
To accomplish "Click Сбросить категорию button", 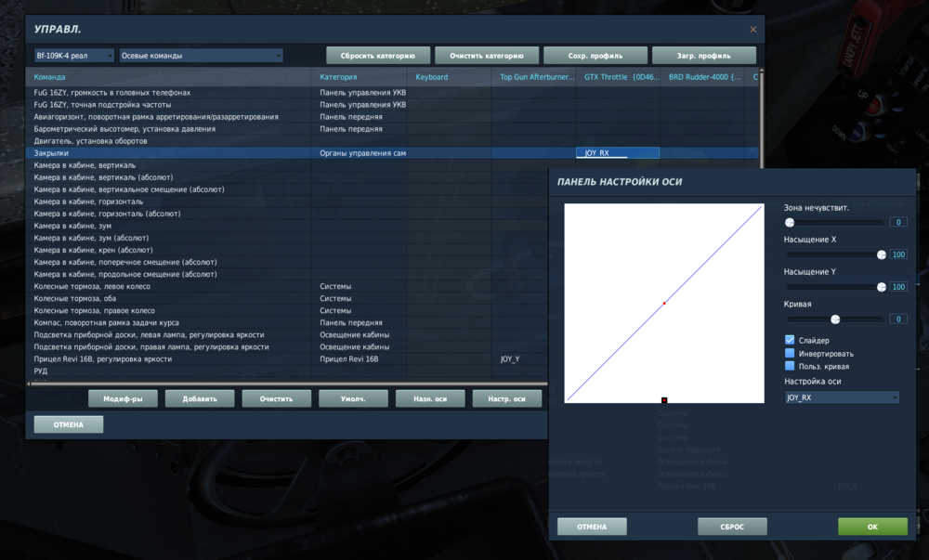I will [x=378, y=56].
